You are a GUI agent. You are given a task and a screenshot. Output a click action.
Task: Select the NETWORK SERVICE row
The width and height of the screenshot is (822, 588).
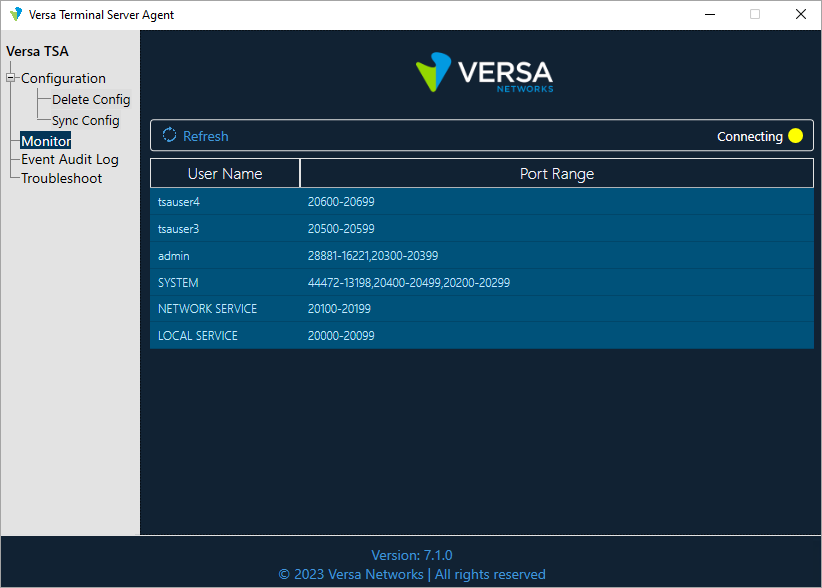tap(481, 309)
